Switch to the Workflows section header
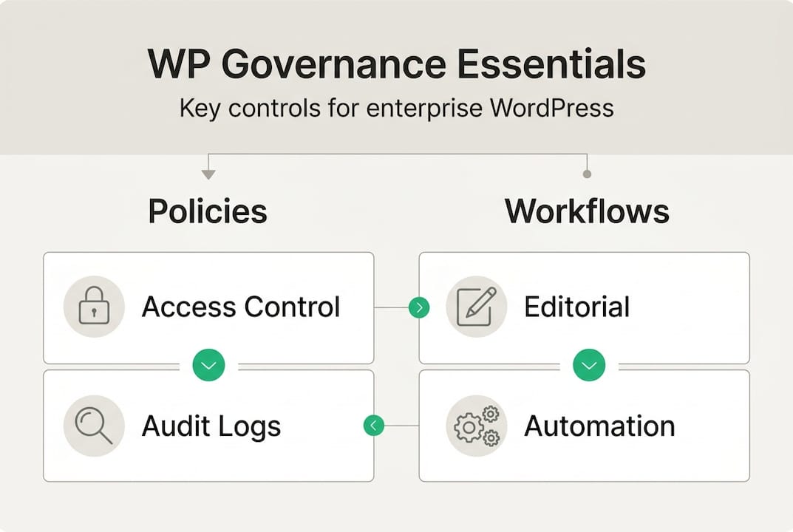This screenshot has height=532, width=793. [587, 211]
